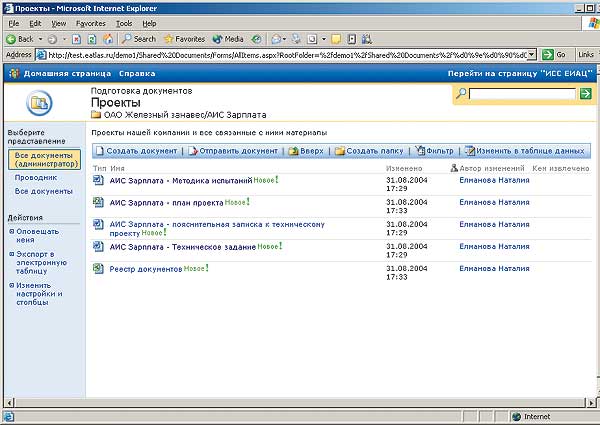Image resolution: width=600 pixels, height=425 pixels.
Task: Follow Перейти на страницу "ИСС ЕИАЦ" link
Action: 520,73
